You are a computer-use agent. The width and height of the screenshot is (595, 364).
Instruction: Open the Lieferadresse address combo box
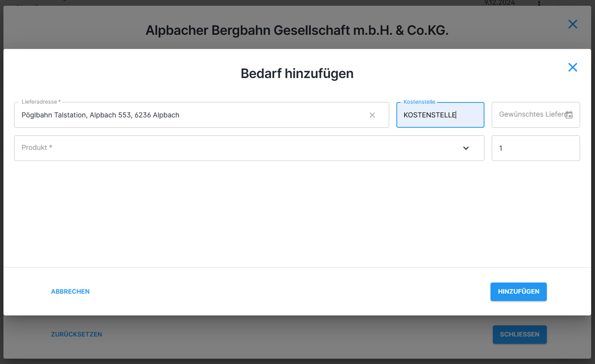[191, 115]
